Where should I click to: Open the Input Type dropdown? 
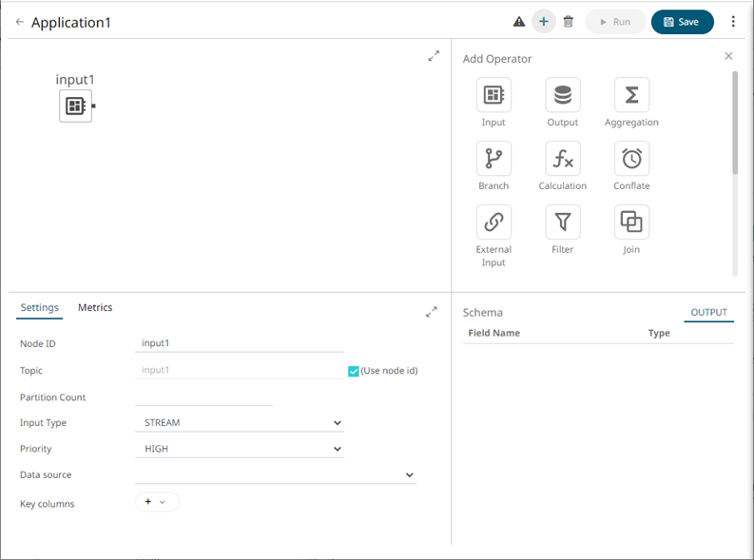[240, 422]
